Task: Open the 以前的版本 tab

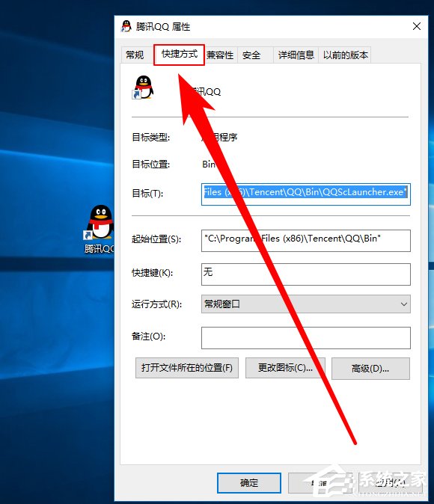Action: click(345, 55)
